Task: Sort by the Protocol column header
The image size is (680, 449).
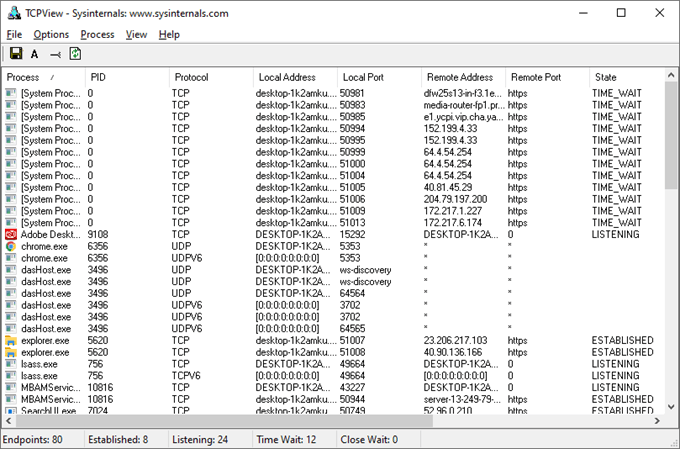Action: click(211, 77)
